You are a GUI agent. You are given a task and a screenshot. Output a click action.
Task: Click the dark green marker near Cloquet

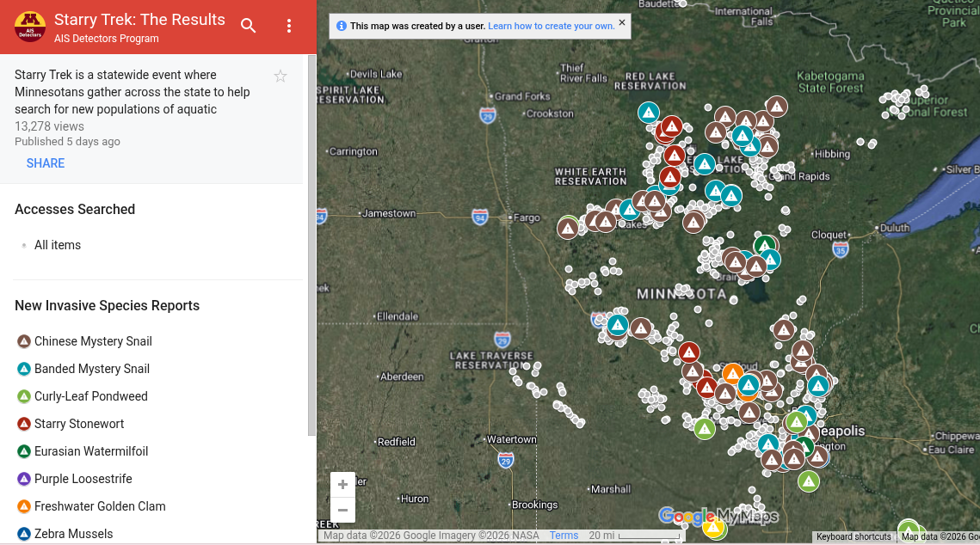click(764, 245)
